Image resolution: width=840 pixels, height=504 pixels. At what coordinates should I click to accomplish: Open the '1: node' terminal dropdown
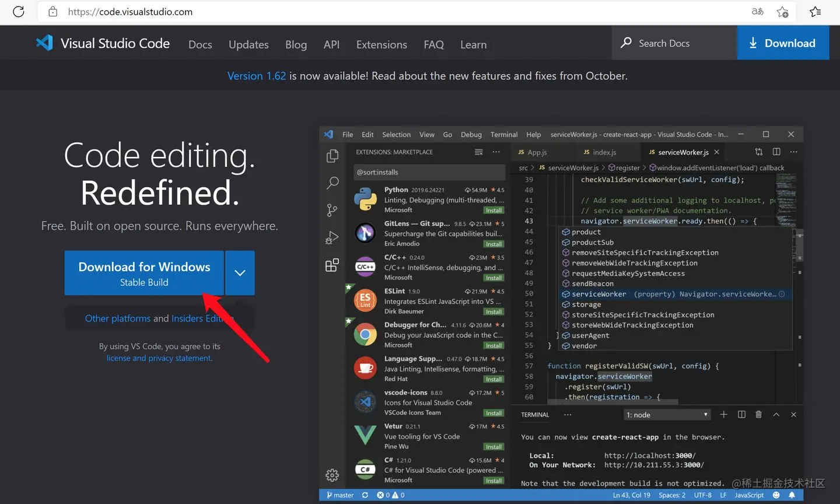click(667, 415)
